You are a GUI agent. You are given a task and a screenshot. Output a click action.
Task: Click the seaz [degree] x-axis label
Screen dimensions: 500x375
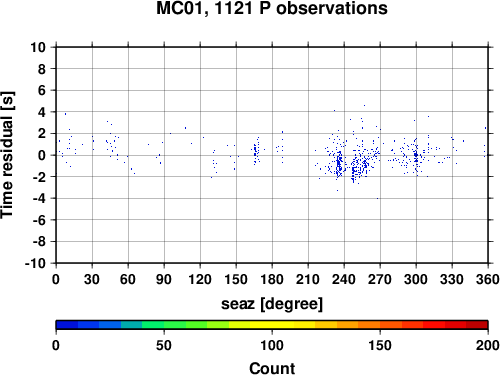pos(272,304)
